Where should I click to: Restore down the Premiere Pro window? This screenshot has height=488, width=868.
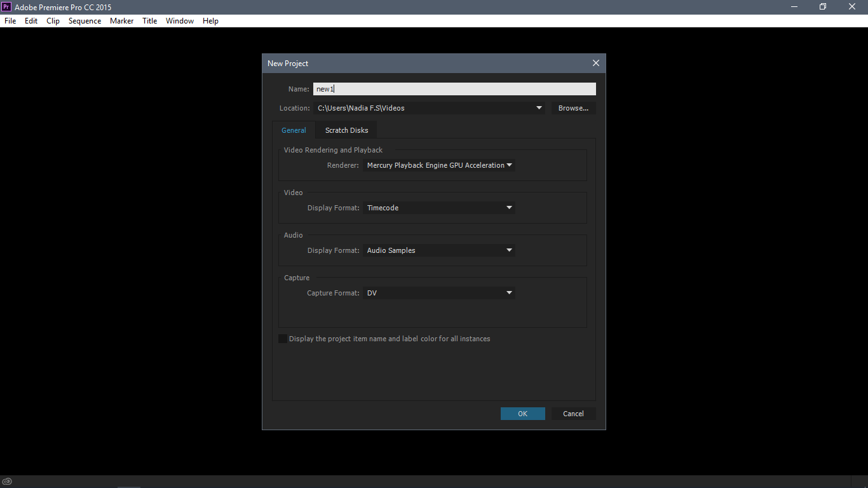[x=823, y=7]
